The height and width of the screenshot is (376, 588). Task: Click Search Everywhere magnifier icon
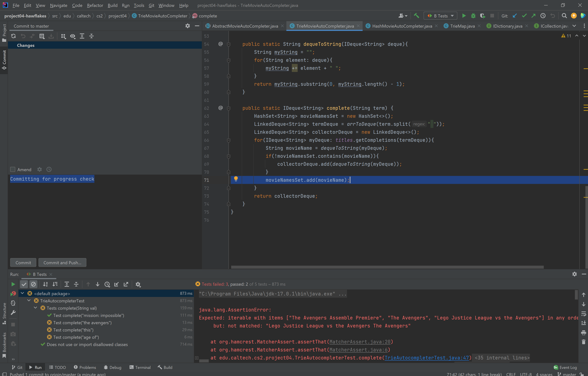point(564,16)
